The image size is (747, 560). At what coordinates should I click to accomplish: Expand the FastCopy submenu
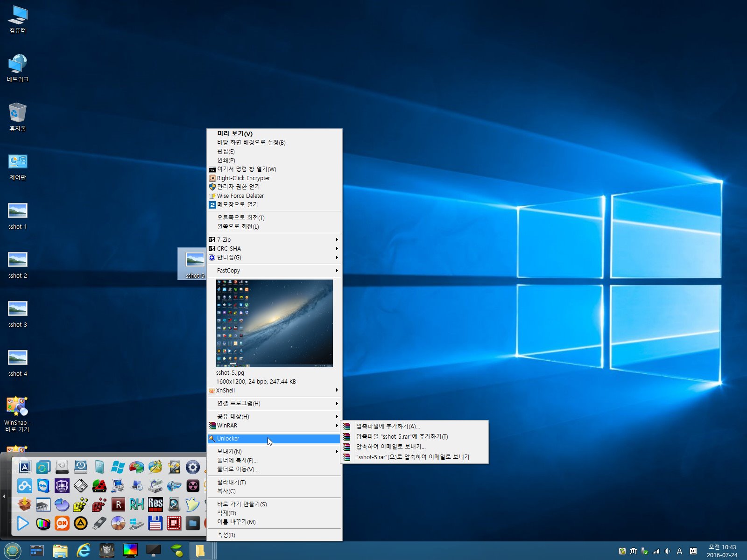pyautogui.click(x=274, y=270)
